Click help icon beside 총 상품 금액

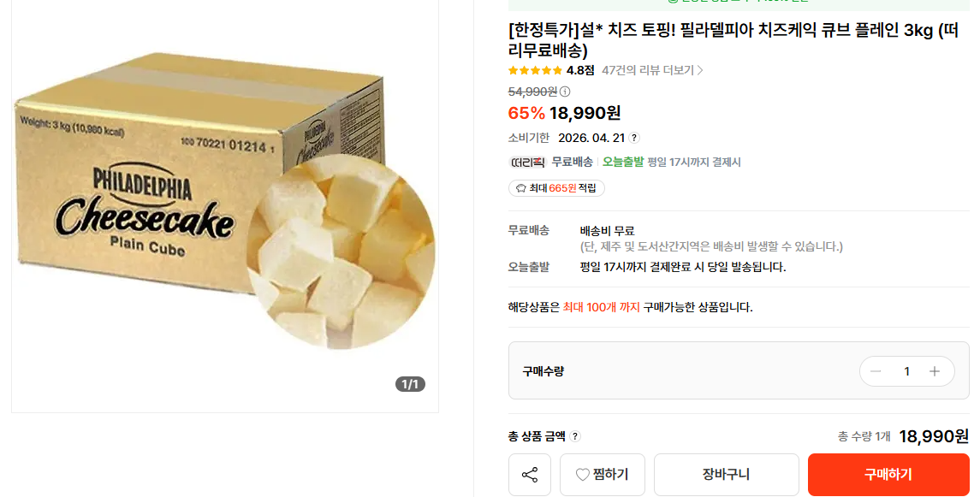tap(575, 436)
